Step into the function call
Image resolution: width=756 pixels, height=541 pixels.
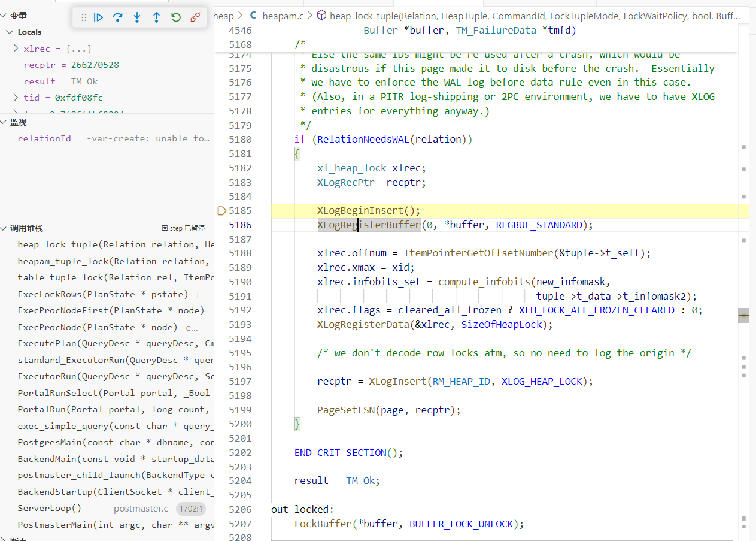click(137, 18)
